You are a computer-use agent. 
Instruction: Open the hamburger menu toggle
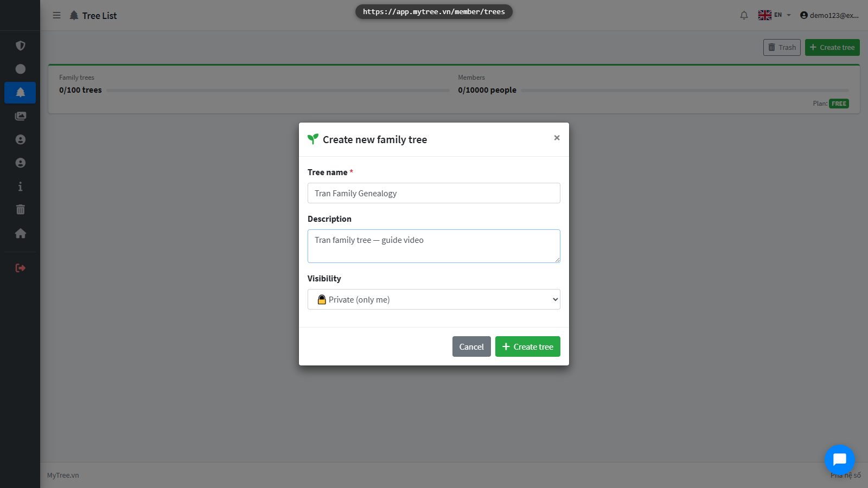(56, 15)
